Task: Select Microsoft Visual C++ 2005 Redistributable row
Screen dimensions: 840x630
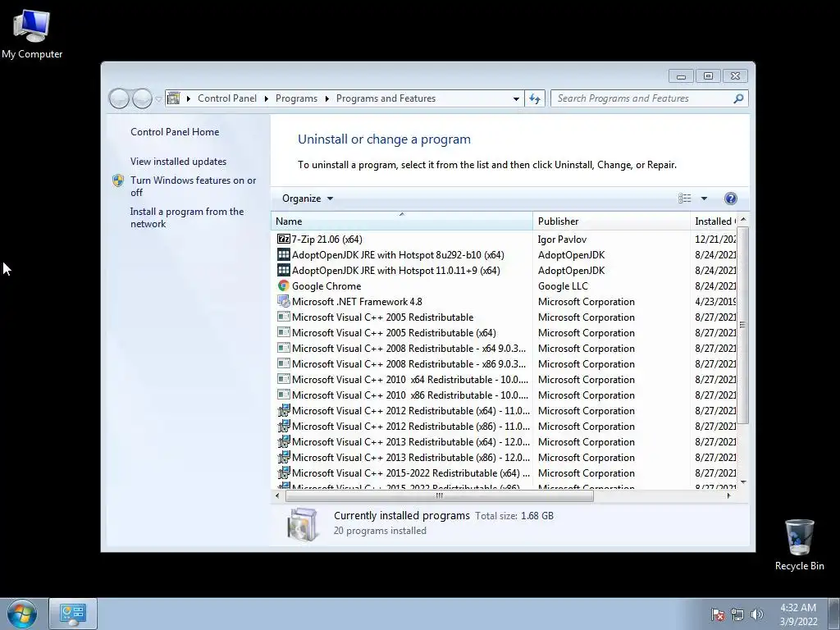Action: tap(504, 317)
